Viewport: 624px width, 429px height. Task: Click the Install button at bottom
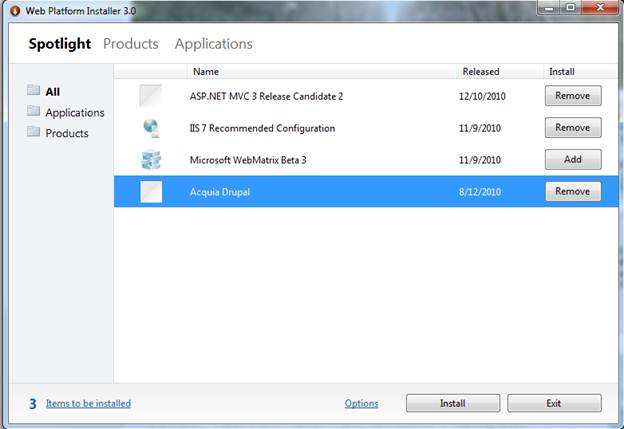point(453,403)
